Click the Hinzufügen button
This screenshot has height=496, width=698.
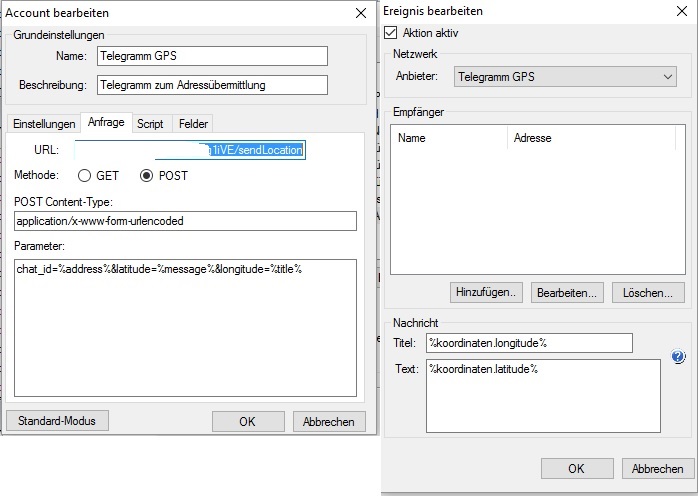487,293
